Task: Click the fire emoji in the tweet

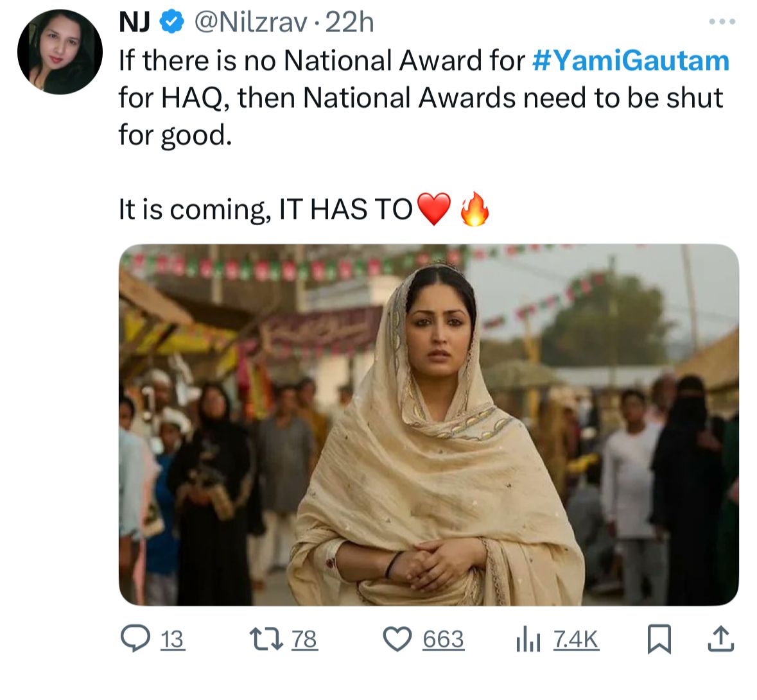Action: [x=475, y=209]
